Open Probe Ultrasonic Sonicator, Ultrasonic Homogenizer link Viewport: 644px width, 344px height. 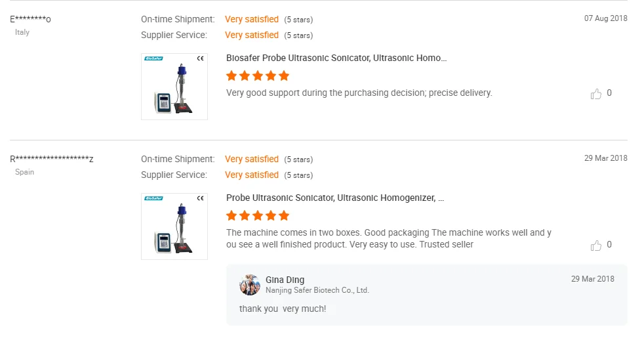tap(335, 198)
